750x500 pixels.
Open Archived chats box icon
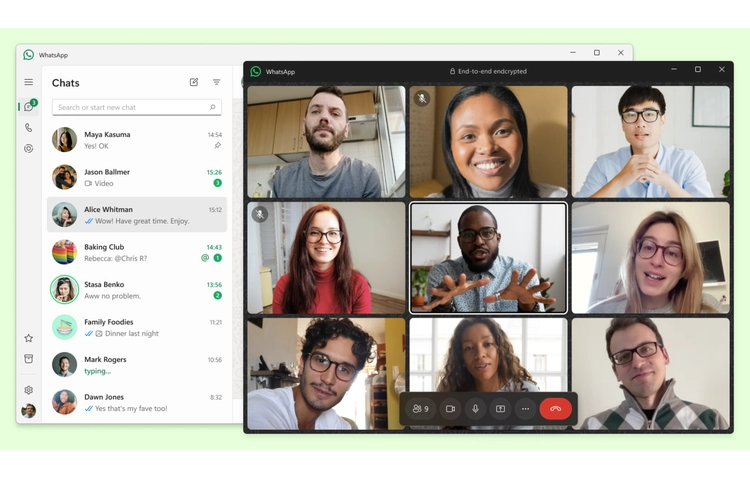point(29,359)
